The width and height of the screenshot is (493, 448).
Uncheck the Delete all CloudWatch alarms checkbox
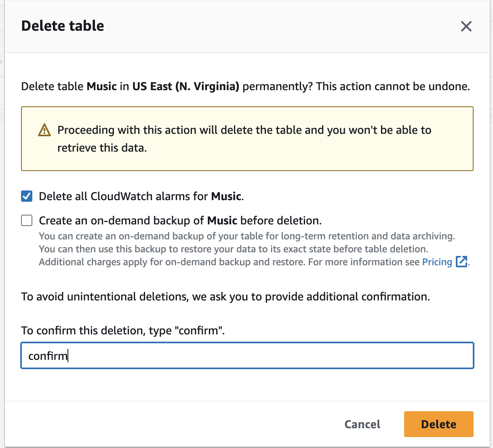[27, 197]
